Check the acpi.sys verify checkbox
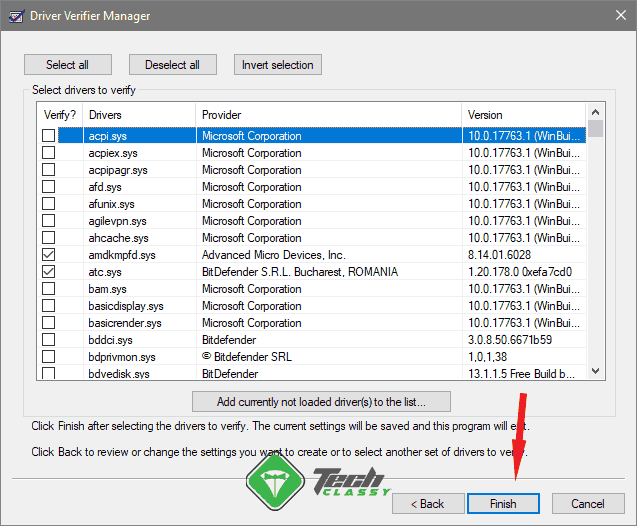 [48, 135]
